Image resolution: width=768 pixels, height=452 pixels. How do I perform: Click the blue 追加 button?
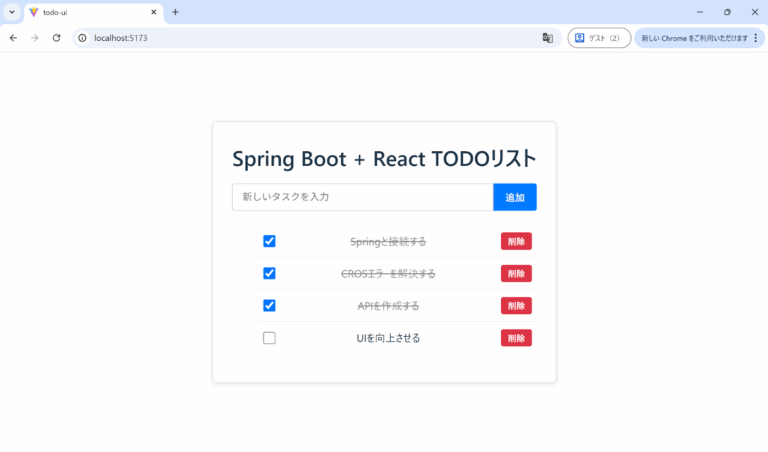(x=515, y=197)
